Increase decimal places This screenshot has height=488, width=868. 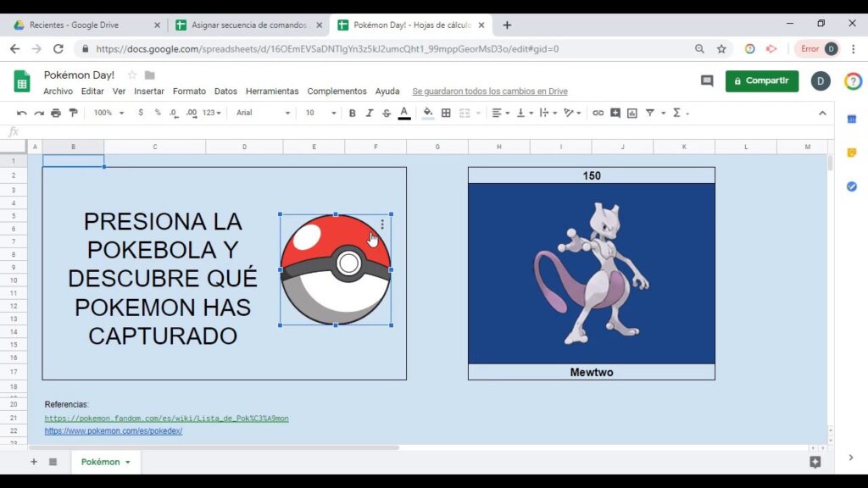[192, 113]
